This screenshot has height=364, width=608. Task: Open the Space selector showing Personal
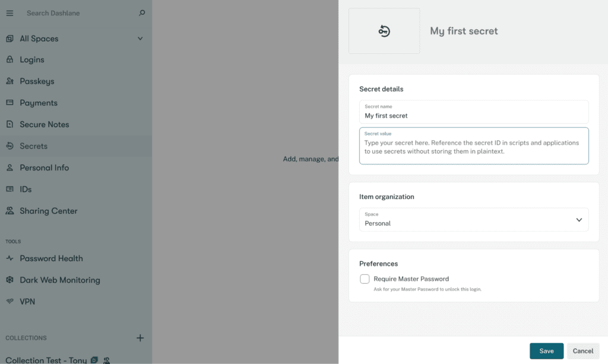(x=474, y=220)
